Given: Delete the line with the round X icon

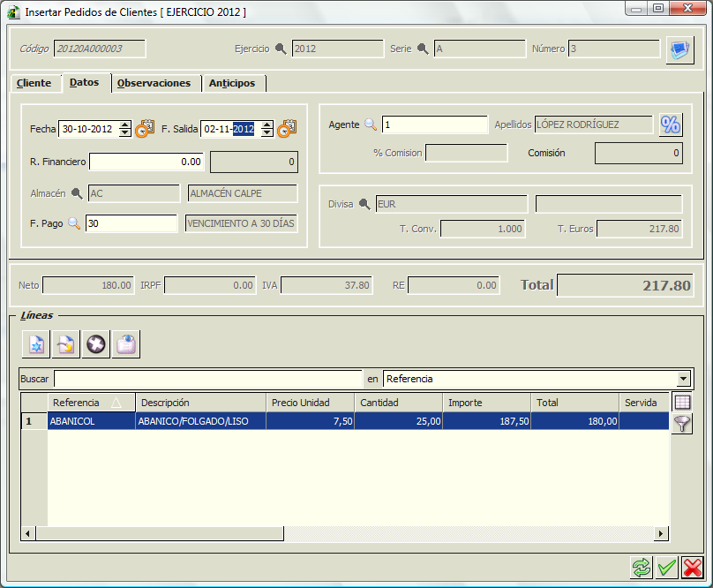Looking at the screenshot, I should tap(96, 344).
